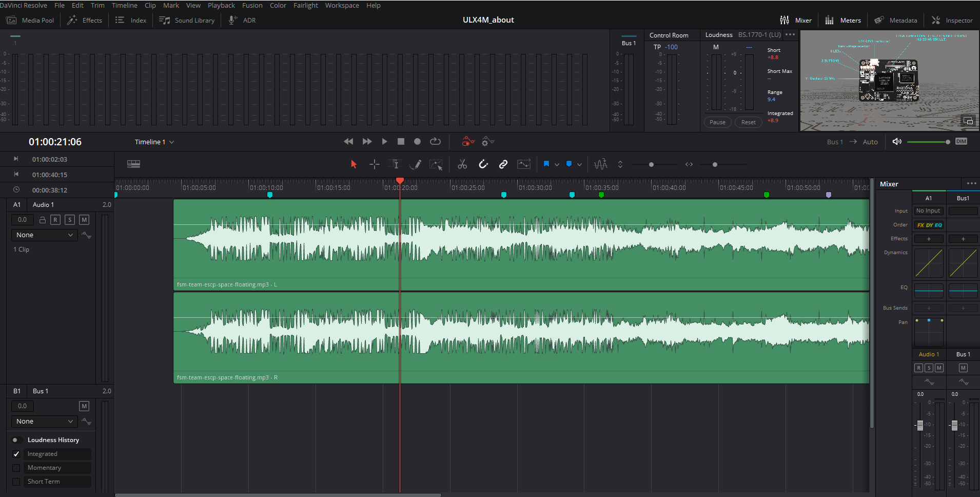
Task: Enable the Momentary loudness checkbox
Action: (x=16, y=468)
